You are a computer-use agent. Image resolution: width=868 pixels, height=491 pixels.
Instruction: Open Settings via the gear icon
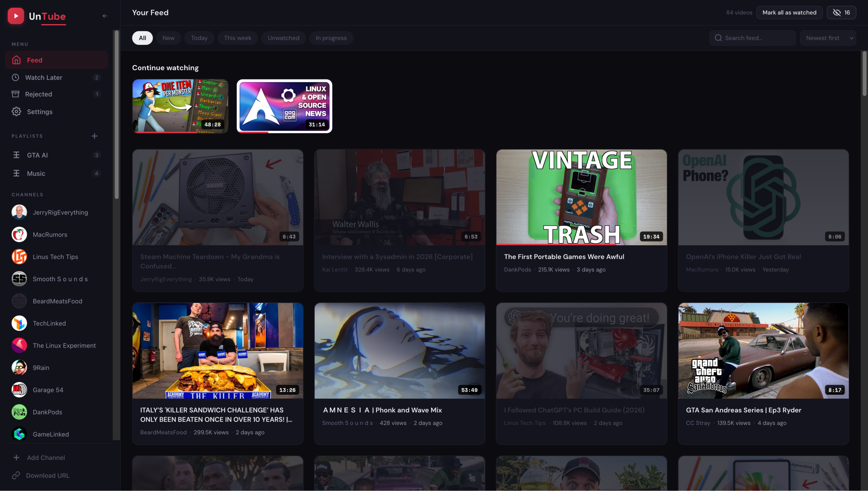(16, 112)
